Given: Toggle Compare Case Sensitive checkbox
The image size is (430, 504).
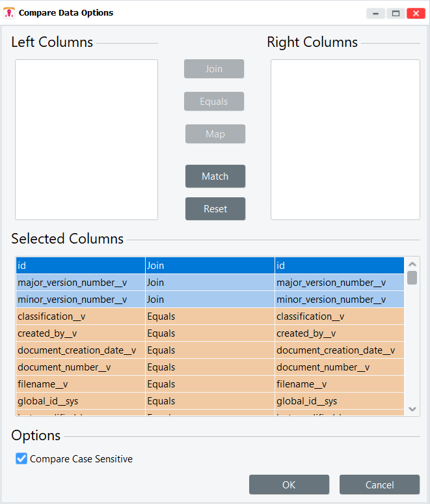Looking at the screenshot, I should tap(21, 459).
